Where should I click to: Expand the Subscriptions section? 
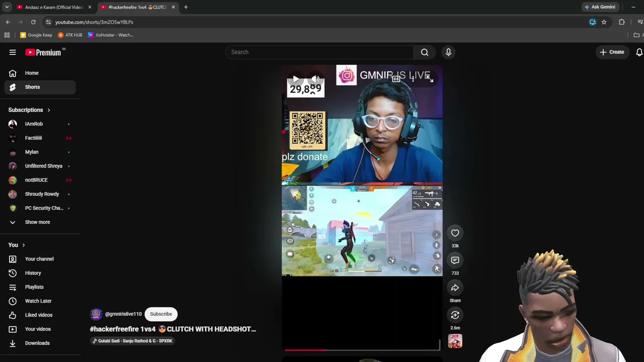[29, 110]
